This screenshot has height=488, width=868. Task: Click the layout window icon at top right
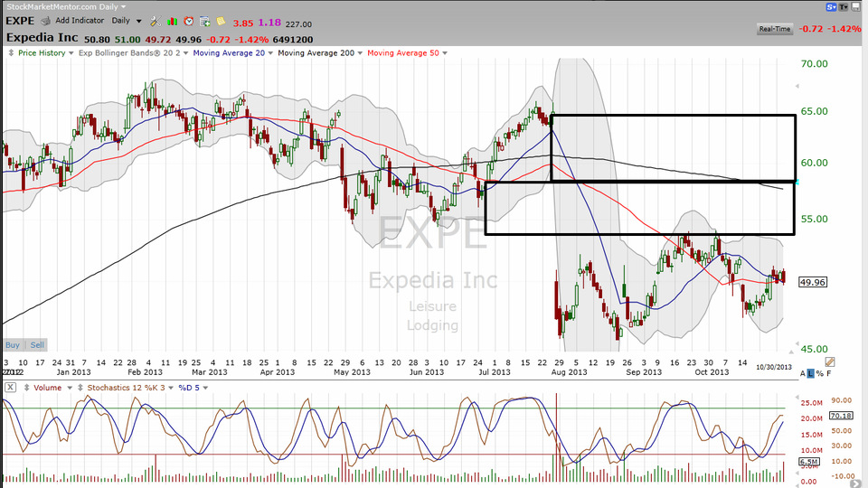pos(856,6)
